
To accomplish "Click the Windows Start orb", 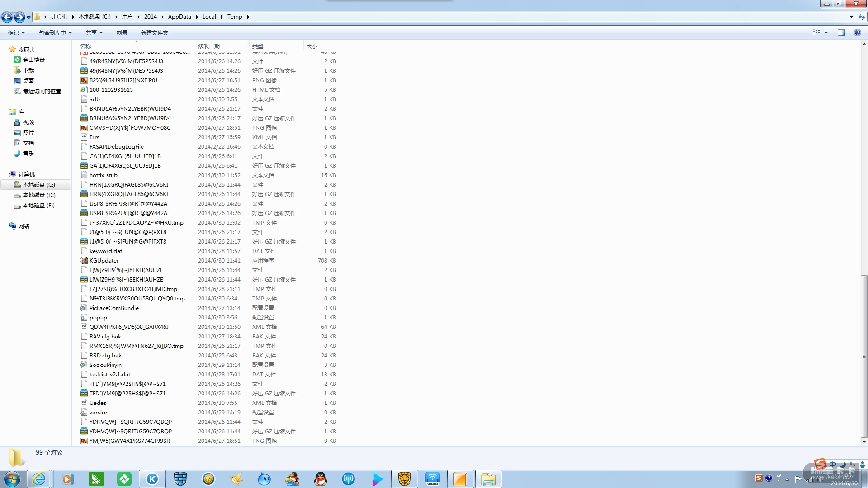I will (12, 479).
